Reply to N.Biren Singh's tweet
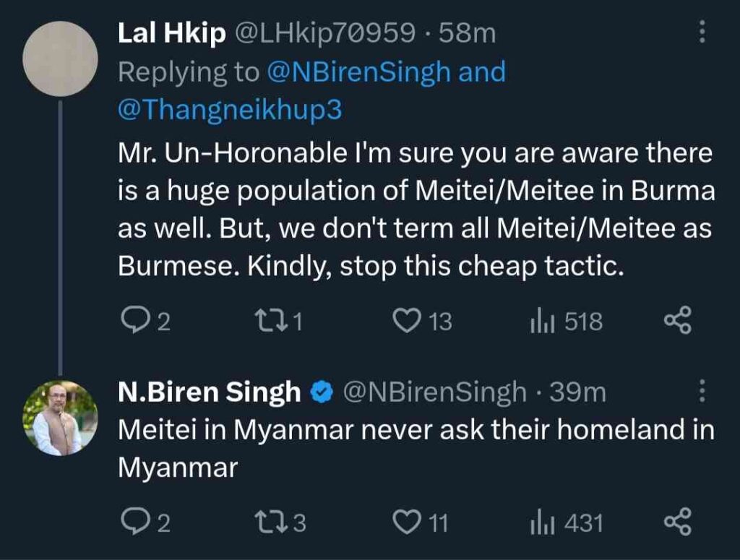The height and width of the screenshot is (560, 740). (133, 522)
